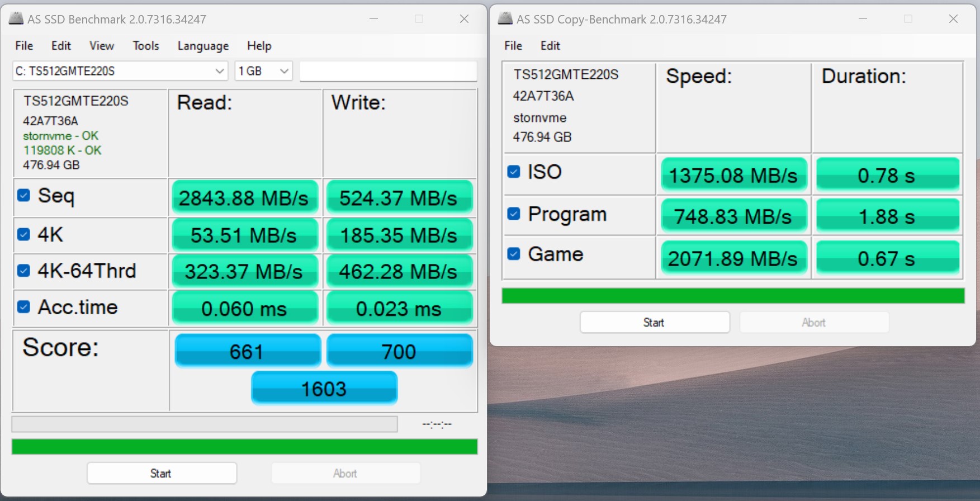Toggle the Acc.time checkbox

coord(23,306)
